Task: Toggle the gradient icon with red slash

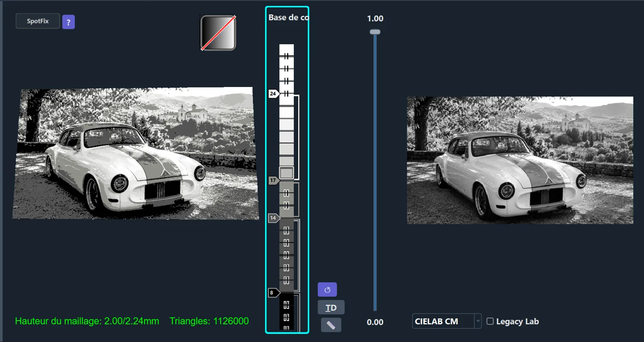Action: (218, 33)
